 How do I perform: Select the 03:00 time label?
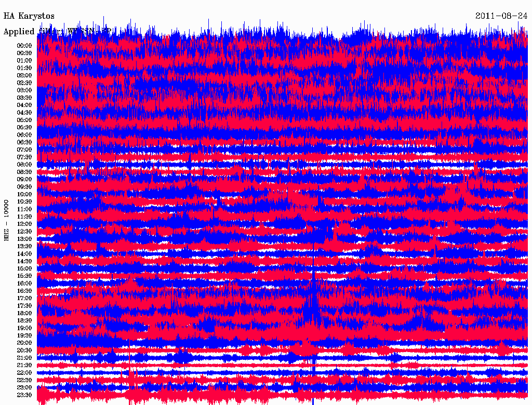click(24, 90)
